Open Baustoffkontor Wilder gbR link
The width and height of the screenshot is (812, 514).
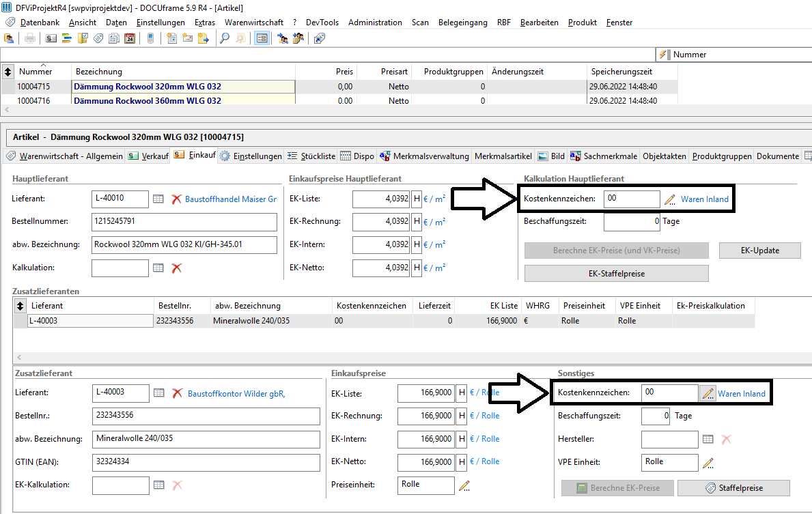[x=236, y=394]
